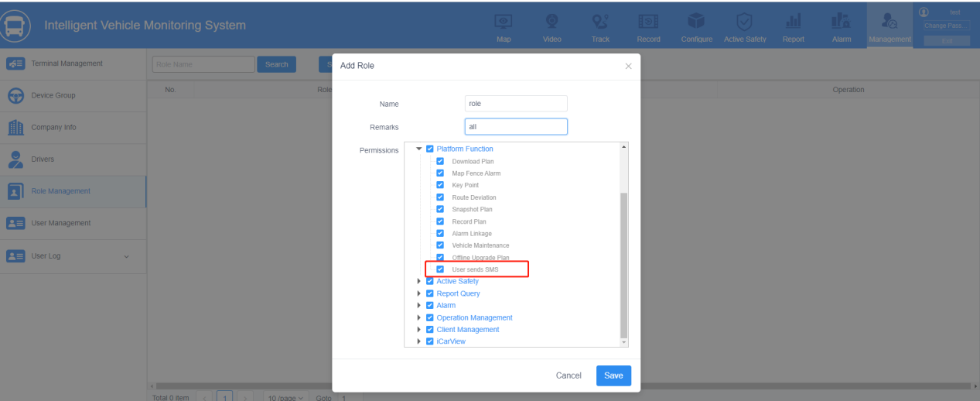Uncheck the Download Plan checkbox
980x401 pixels.
440,161
